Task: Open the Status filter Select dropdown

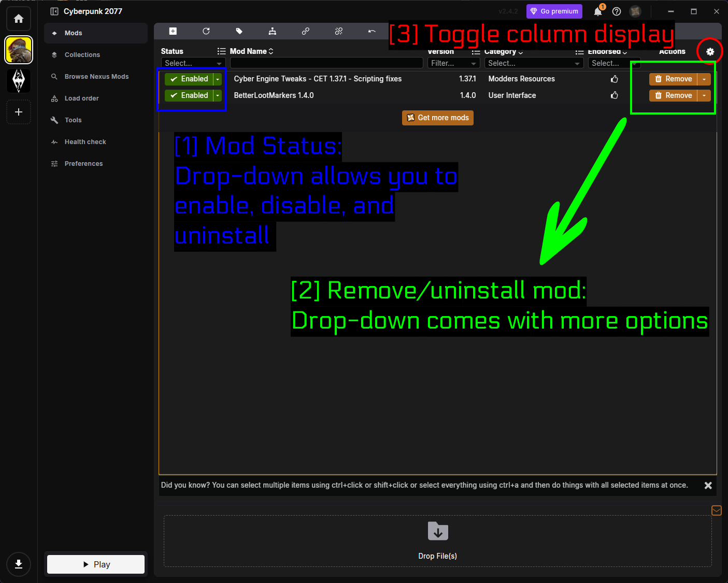Action: pos(193,63)
